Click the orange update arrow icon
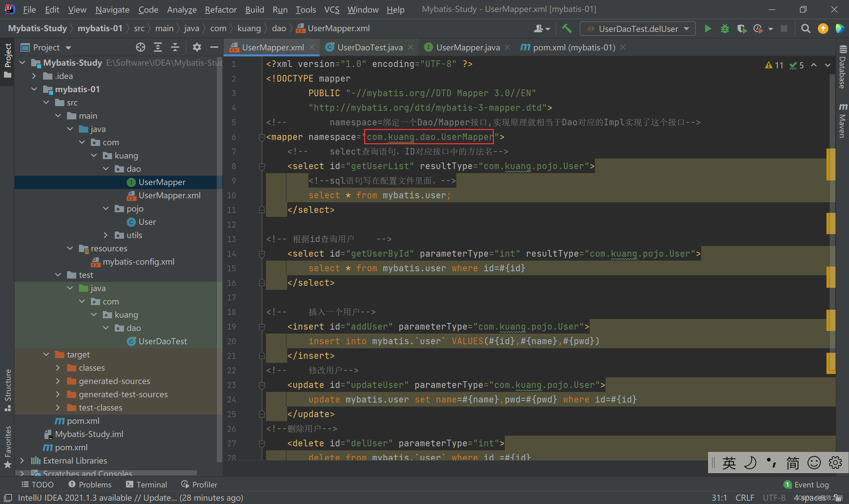This screenshot has width=849, height=504. pyautogui.click(x=823, y=29)
